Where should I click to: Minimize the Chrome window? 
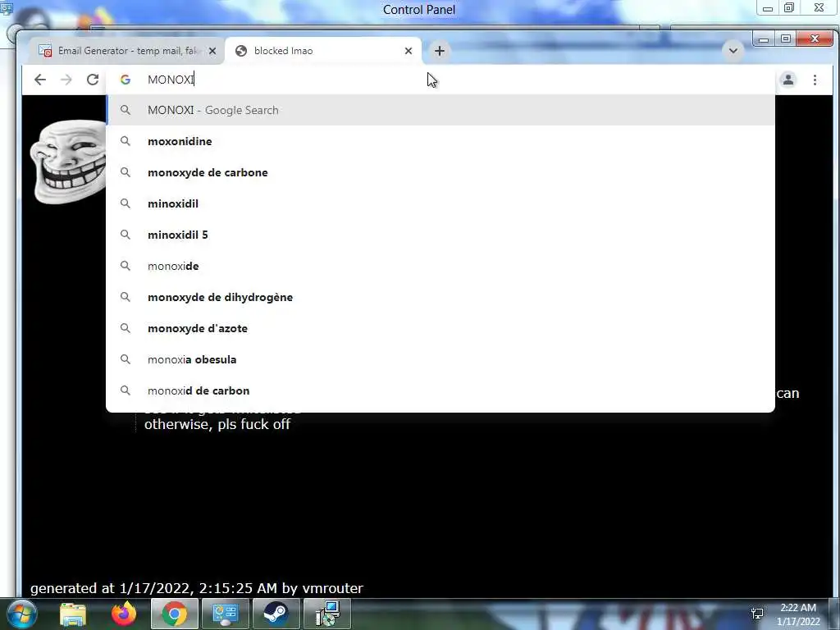764,39
